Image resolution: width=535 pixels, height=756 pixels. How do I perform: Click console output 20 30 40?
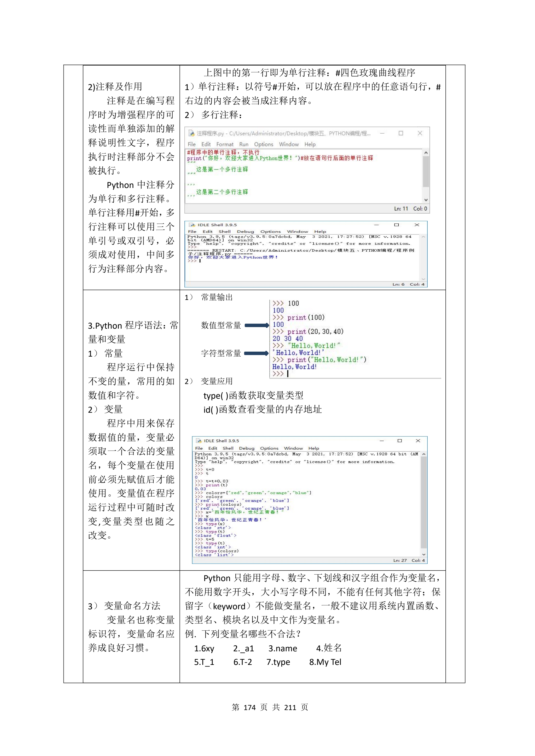(288, 339)
